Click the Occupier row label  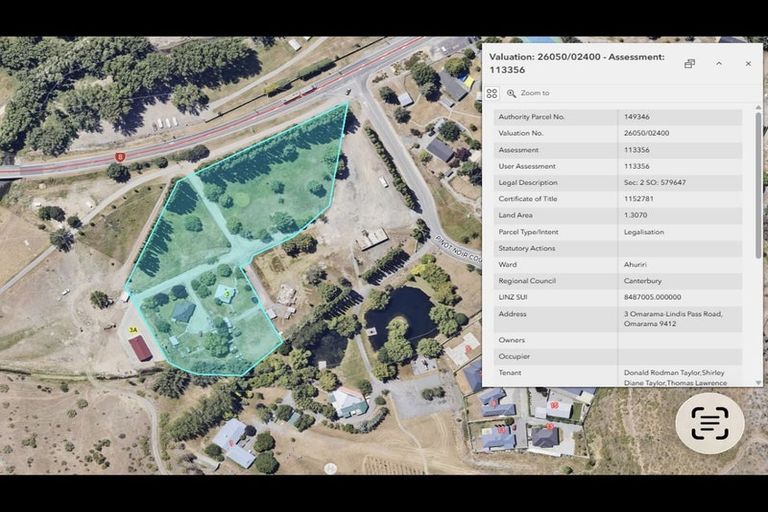514,356
